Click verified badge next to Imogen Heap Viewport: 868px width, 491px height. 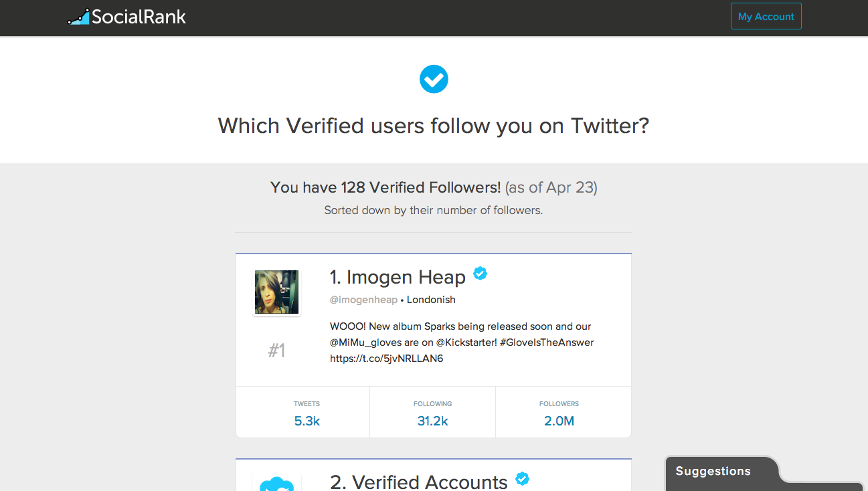[x=481, y=273]
